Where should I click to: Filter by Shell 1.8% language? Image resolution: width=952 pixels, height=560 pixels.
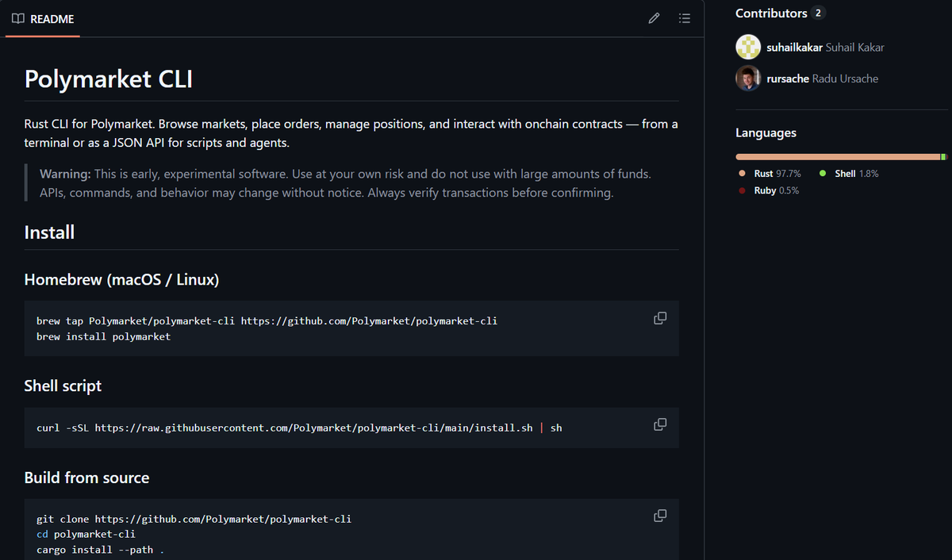pyautogui.click(x=856, y=174)
